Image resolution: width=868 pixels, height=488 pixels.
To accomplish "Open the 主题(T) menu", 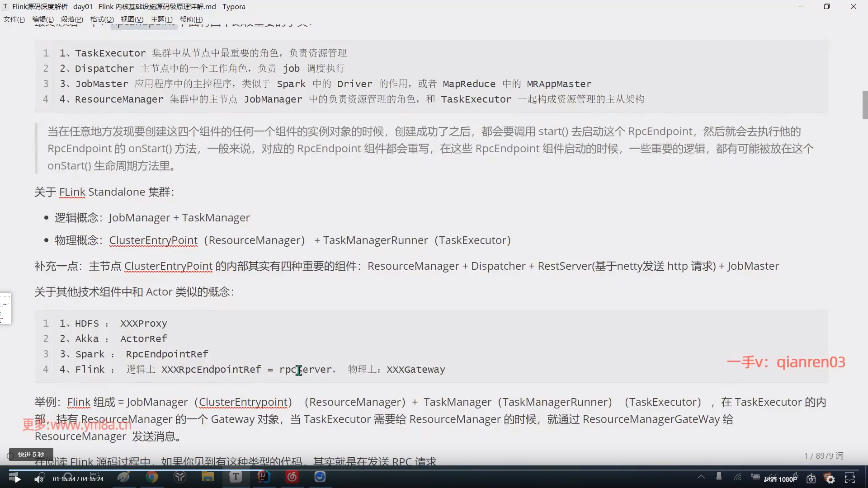I will [161, 19].
